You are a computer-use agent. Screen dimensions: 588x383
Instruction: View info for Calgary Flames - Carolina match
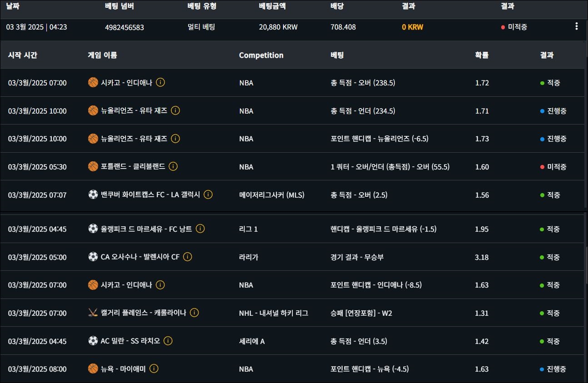[194, 313]
